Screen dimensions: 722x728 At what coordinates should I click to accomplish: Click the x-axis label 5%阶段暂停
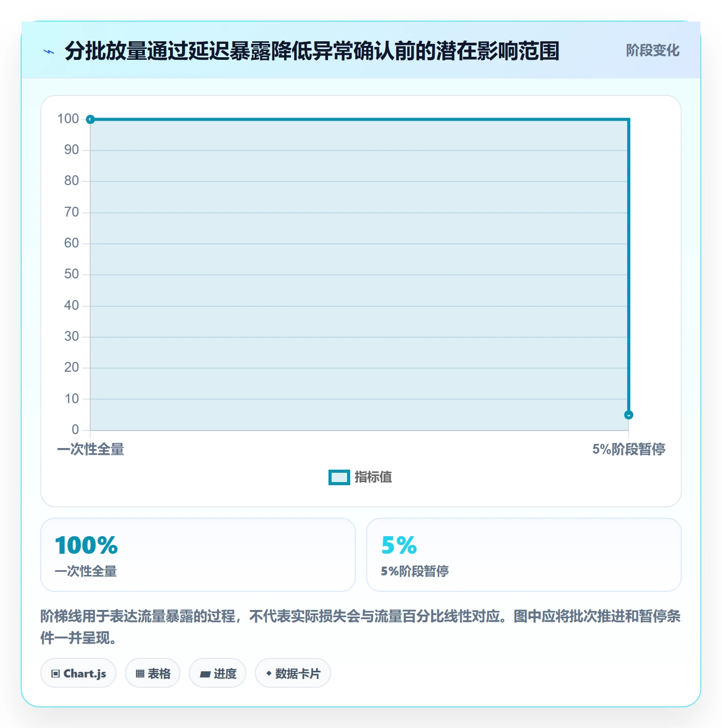629,450
